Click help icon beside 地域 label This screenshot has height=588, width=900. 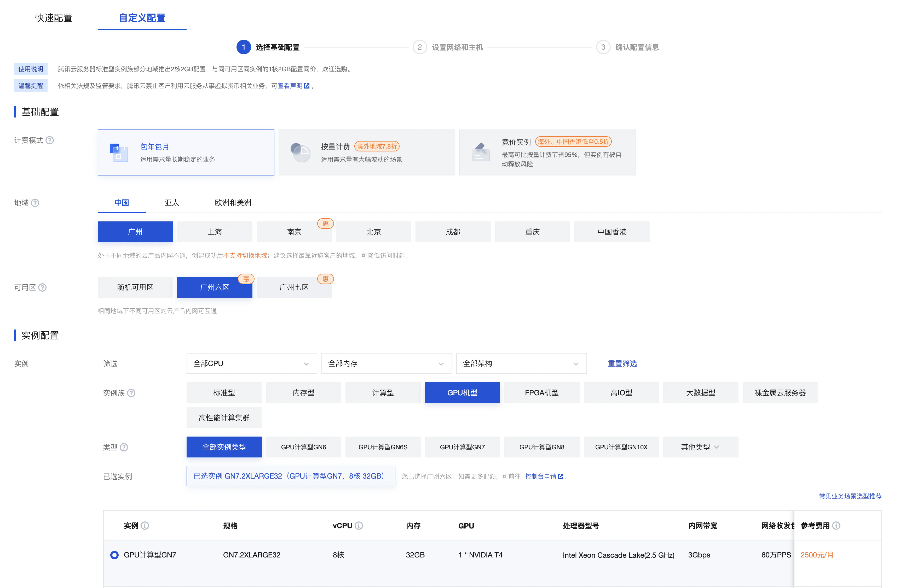(x=35, y=203)
